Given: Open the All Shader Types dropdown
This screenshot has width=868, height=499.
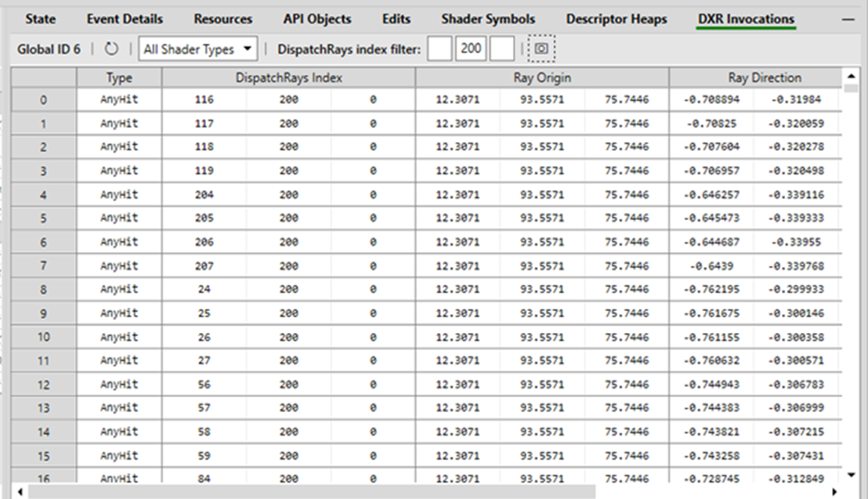Looking at the screenshot, I should click(197, 49).
